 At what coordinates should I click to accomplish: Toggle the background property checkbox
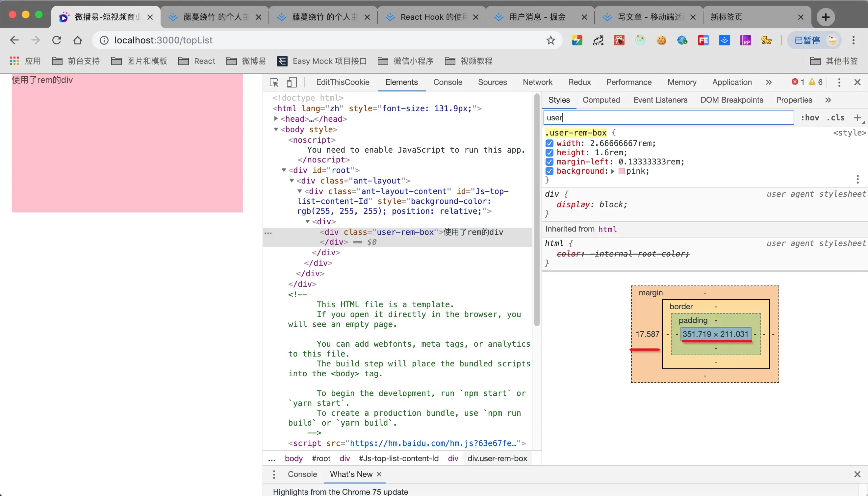tap(549, 171)
